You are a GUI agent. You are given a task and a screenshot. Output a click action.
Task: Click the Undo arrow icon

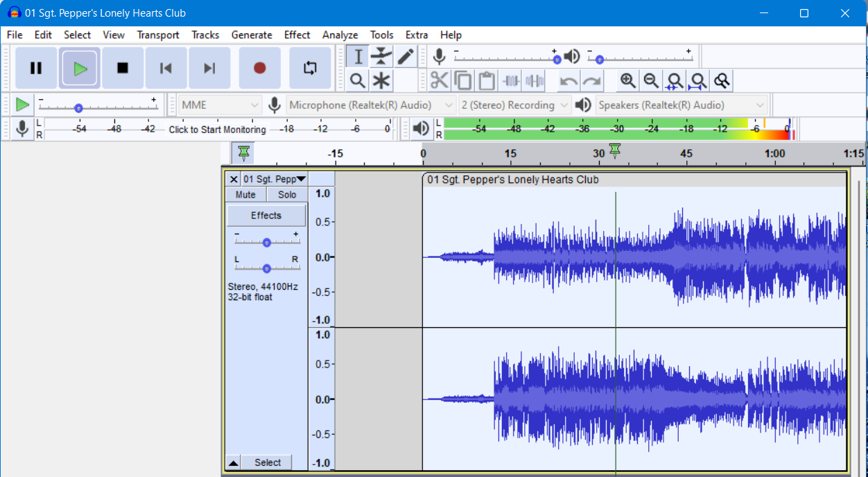568,80
